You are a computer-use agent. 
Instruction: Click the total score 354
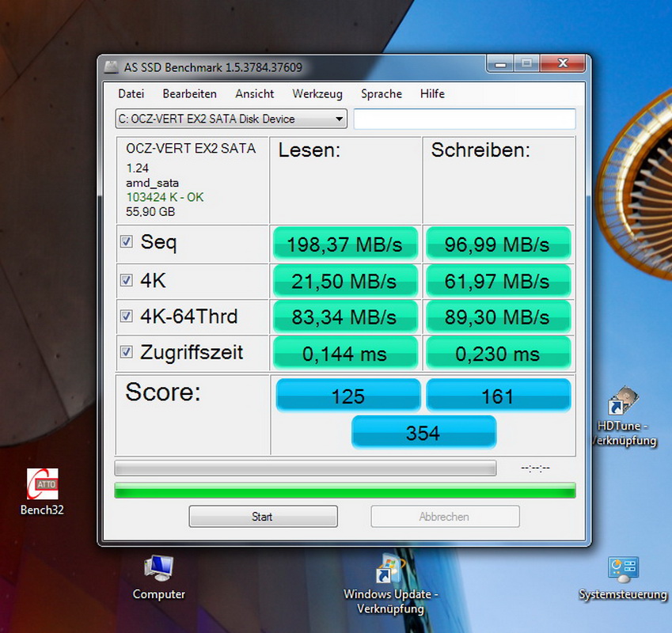point(423,433)
